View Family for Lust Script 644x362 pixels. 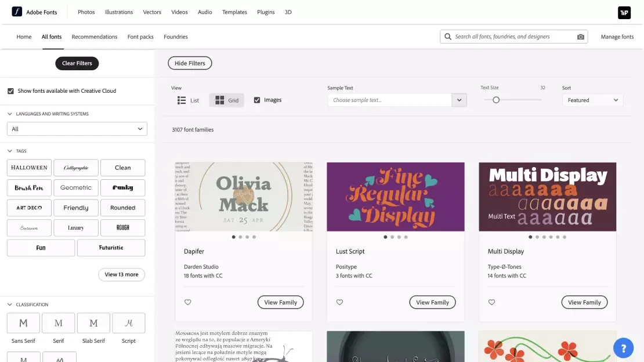(x=432, y=302)
